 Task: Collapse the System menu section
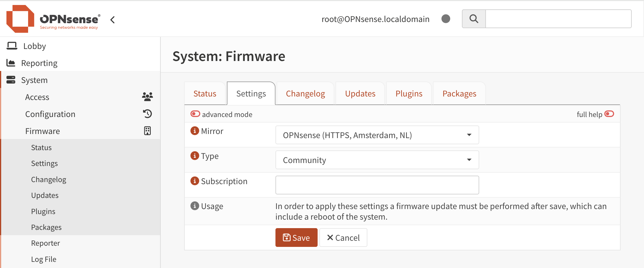pyautogui.click(x=34, y=80)
